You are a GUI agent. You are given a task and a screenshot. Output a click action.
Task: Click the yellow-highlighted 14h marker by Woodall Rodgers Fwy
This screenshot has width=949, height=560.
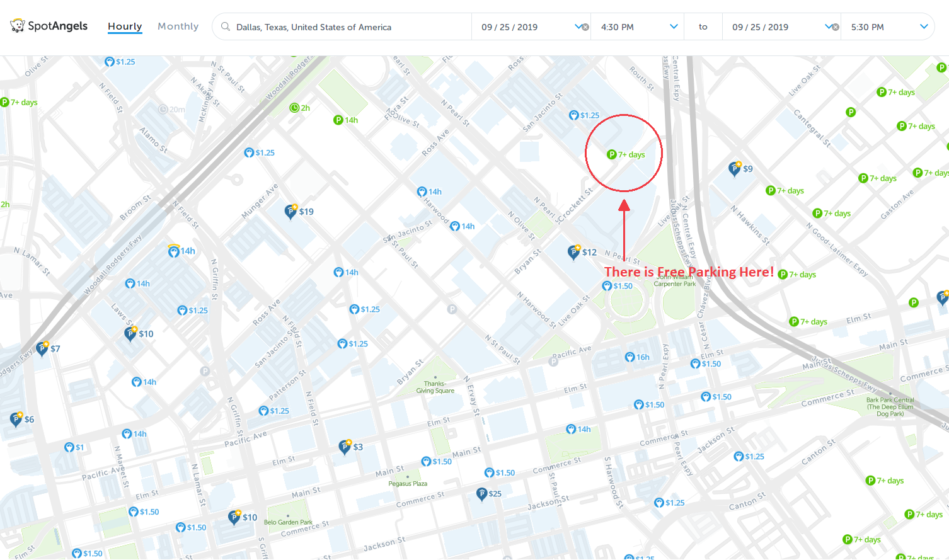pyautogui.click(x=181, y=251)
